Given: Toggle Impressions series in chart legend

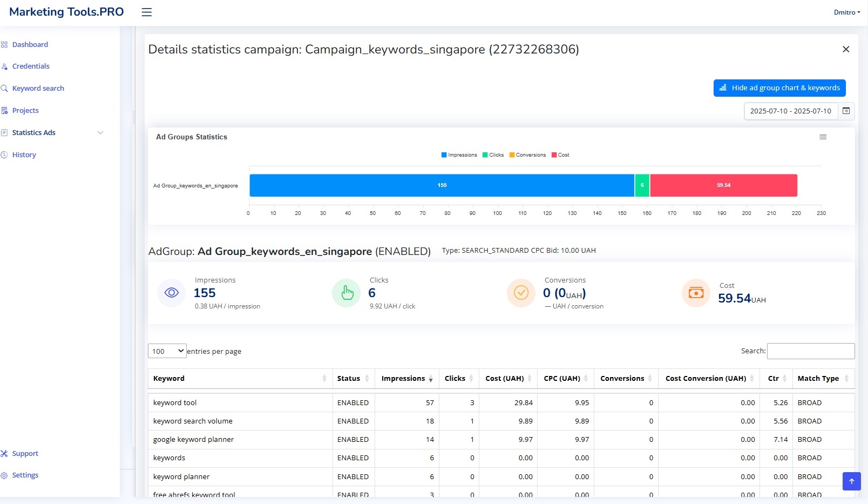Looking at the screenshot, I should 459,155.
